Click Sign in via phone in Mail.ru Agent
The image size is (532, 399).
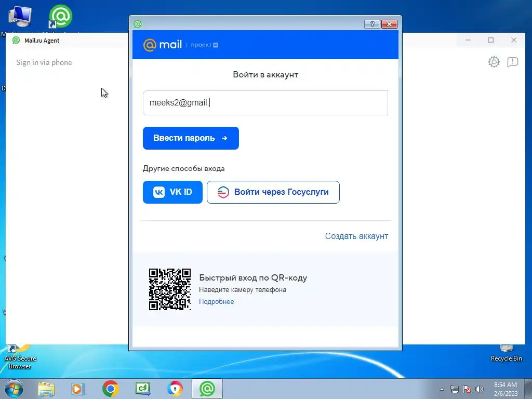(44, 62)
